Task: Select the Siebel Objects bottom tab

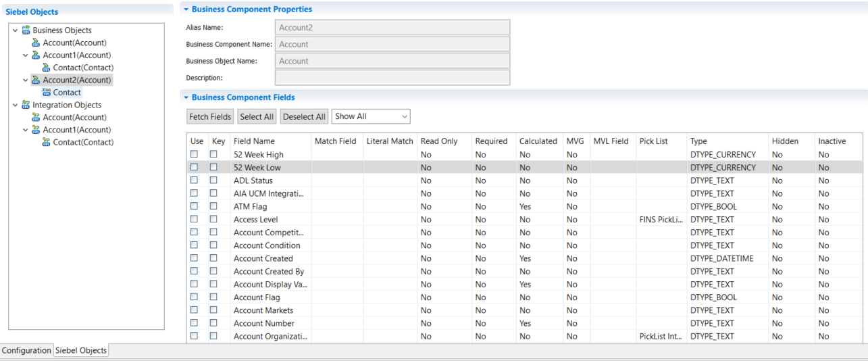Action: 81,350
